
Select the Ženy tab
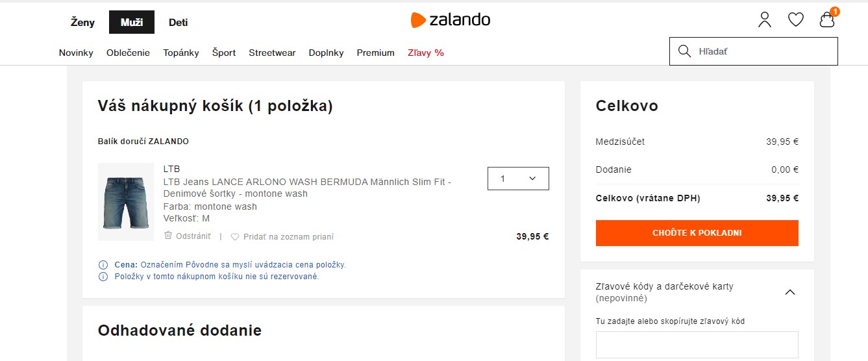(x=82, y=23)
